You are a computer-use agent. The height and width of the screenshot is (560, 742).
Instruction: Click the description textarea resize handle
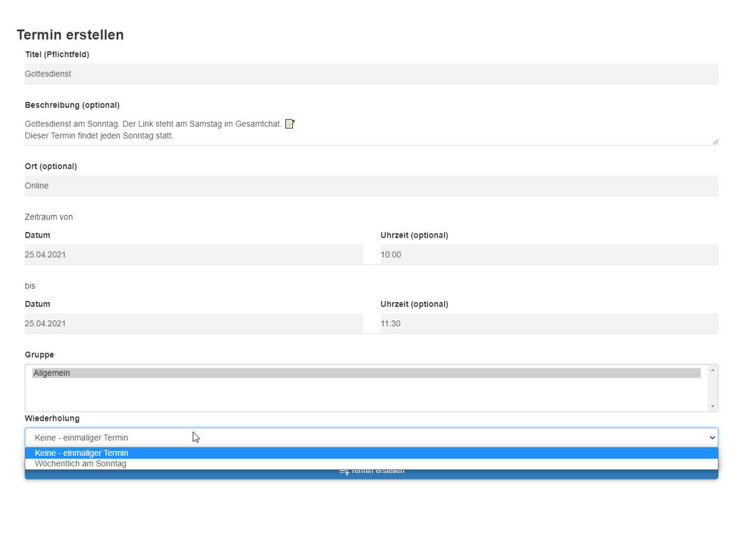pos(715,141)
